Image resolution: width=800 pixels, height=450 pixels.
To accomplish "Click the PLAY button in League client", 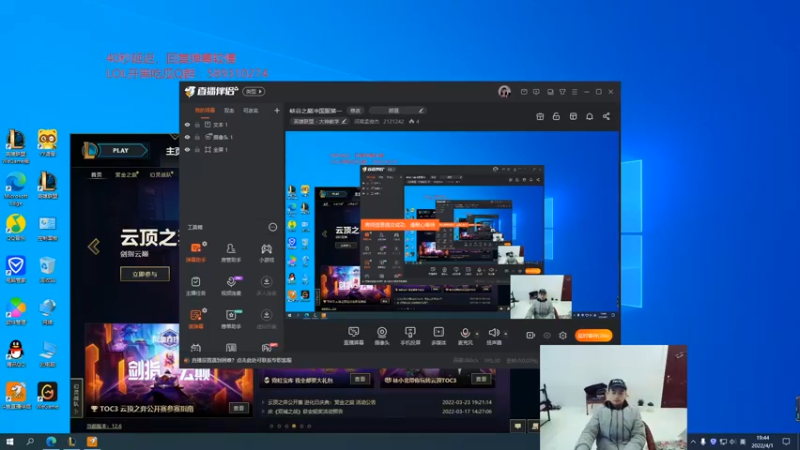I will [120, 151].
